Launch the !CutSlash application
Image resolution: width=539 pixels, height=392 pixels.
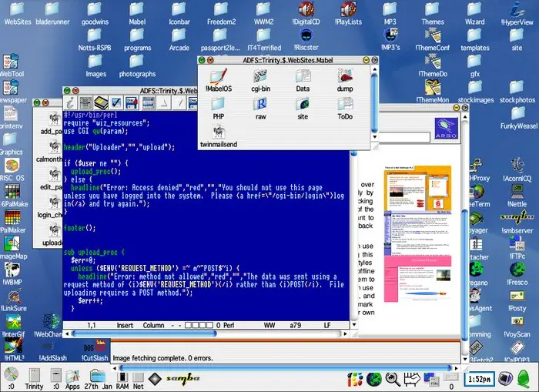tap(95, 351)
